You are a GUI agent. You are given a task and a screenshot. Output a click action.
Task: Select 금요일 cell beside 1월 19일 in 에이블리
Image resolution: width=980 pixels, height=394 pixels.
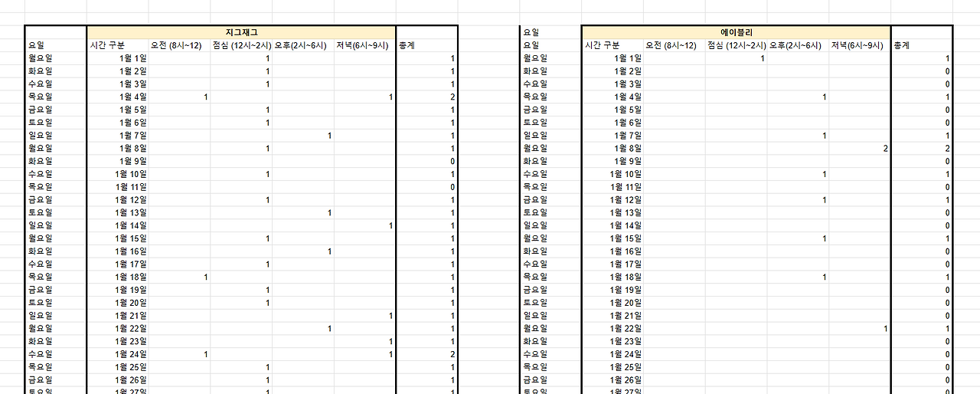536,290
